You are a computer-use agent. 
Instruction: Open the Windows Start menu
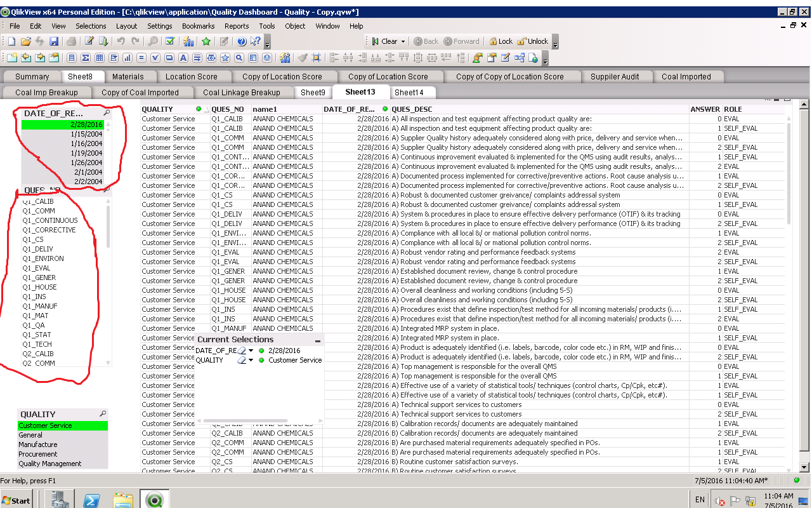tap(16, 500)
